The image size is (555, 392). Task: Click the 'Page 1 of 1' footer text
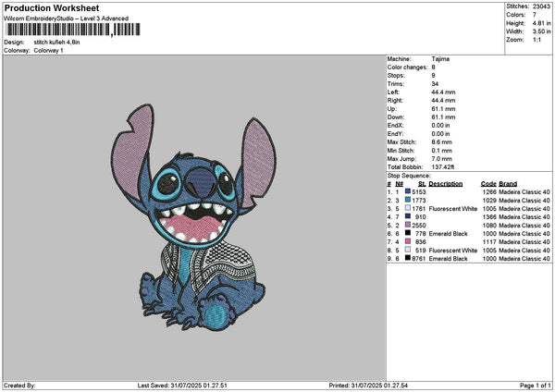pos(536,386)
